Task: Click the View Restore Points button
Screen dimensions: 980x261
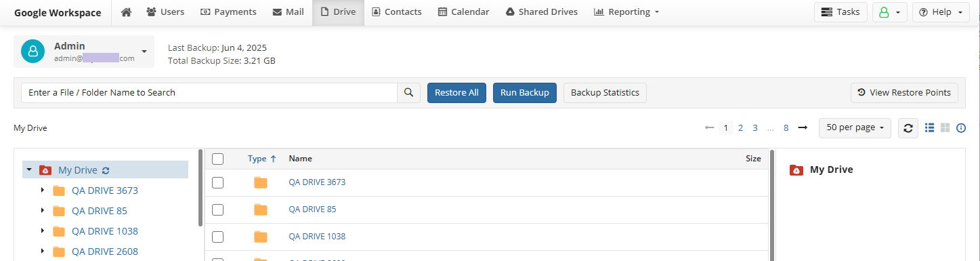Action: [904, 93]
